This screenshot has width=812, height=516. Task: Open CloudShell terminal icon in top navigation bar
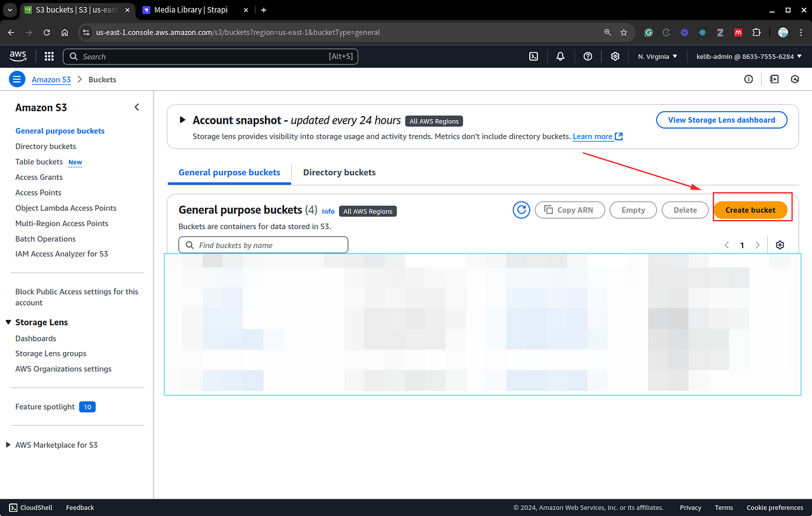[x=533, y=56]
